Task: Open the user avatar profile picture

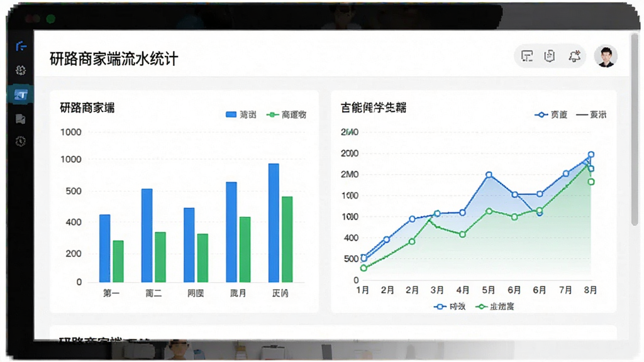Action: click(x=606, y=56)
